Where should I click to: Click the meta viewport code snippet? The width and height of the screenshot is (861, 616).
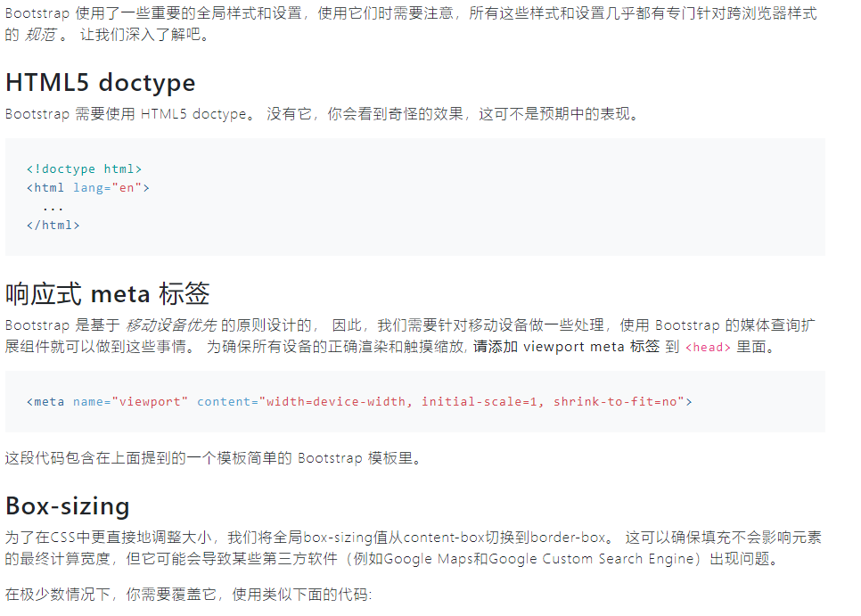click(360, 402)
